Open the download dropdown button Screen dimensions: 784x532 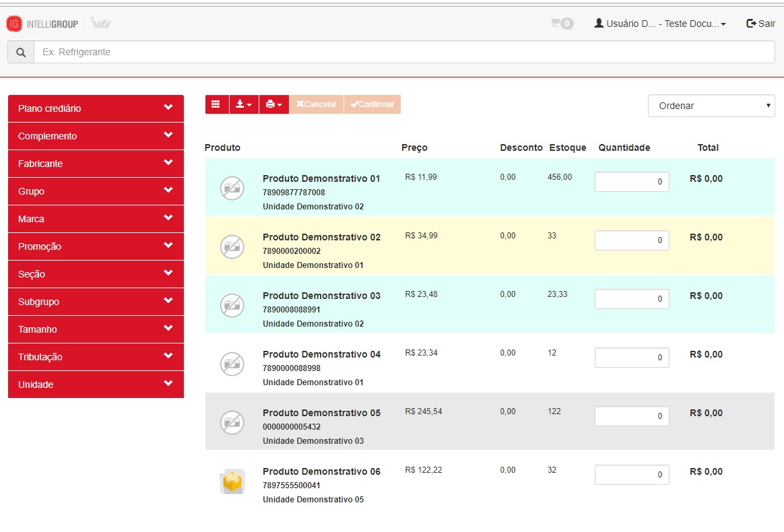click(244, 104)
